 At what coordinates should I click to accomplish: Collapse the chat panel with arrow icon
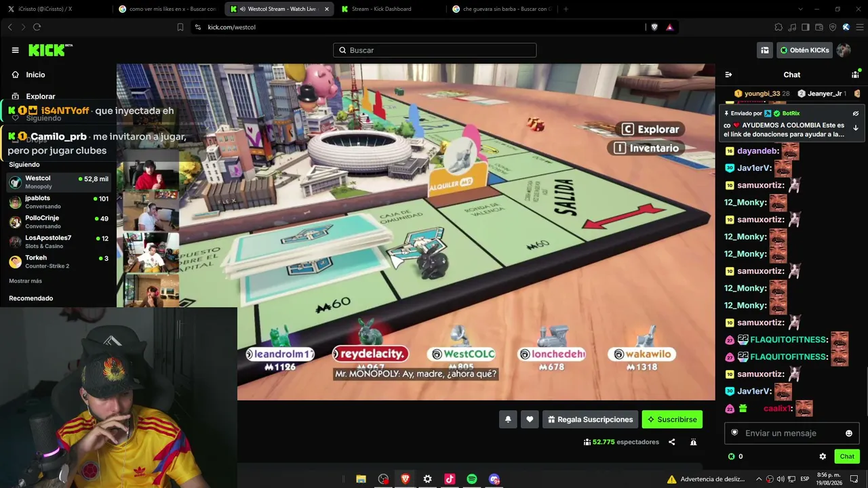point(728,75)
